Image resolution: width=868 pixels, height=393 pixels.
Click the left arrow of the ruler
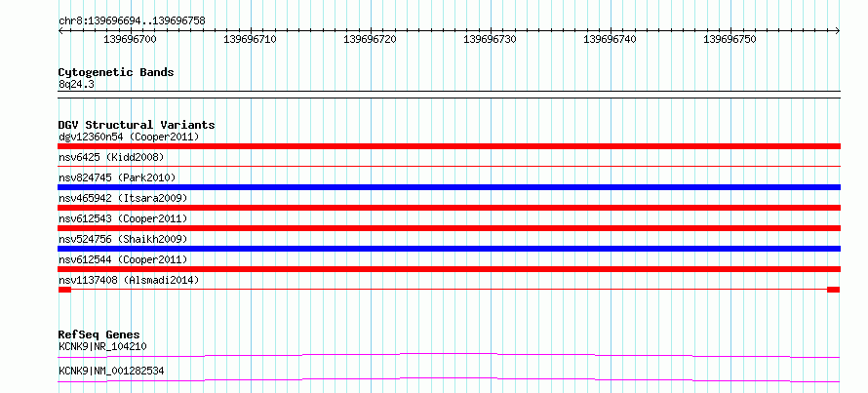tap(60, 31)
